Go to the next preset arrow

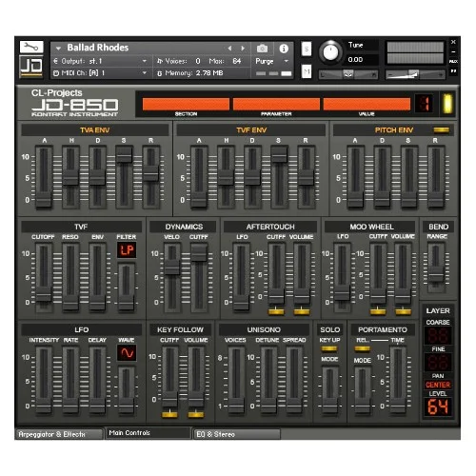[x=243, y=49]
